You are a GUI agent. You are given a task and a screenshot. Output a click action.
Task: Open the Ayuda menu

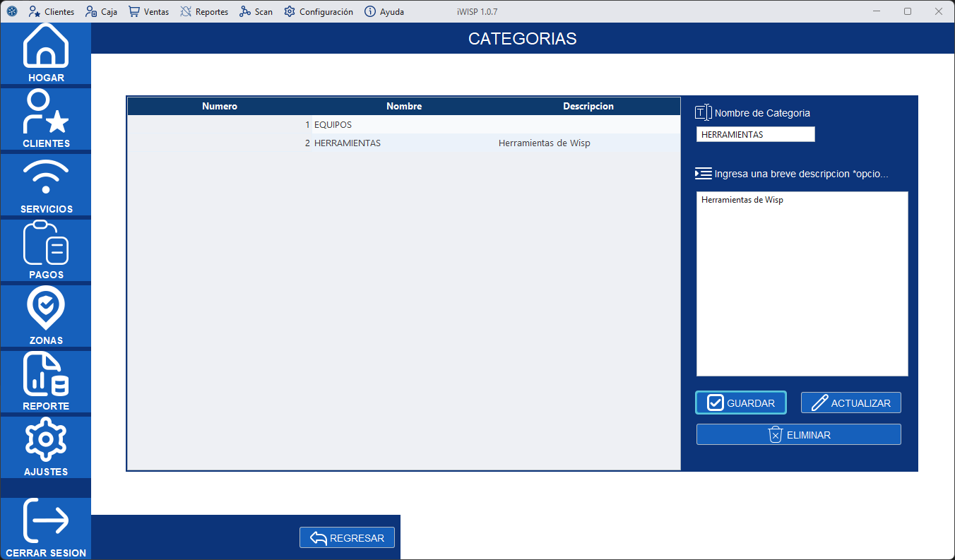[384, 11]
